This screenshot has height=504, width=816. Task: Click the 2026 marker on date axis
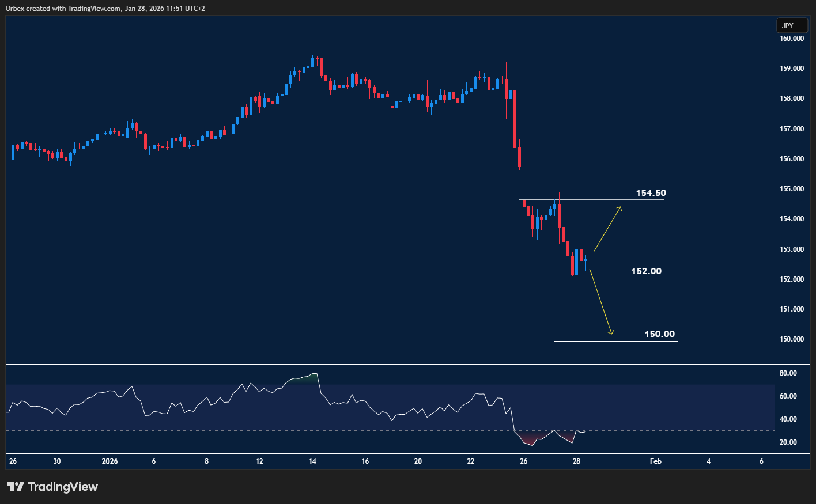(109, 461)
